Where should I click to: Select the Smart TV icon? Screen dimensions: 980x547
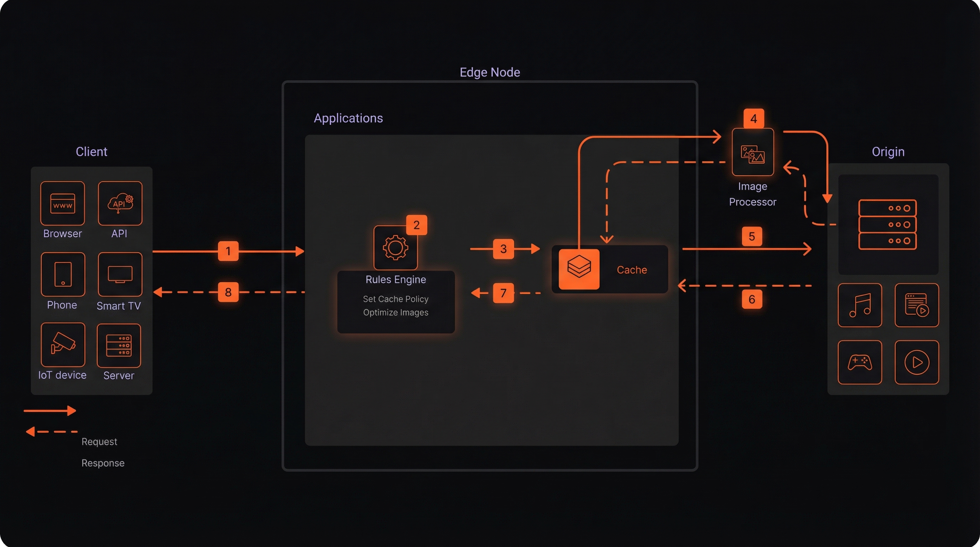[120, 274]
